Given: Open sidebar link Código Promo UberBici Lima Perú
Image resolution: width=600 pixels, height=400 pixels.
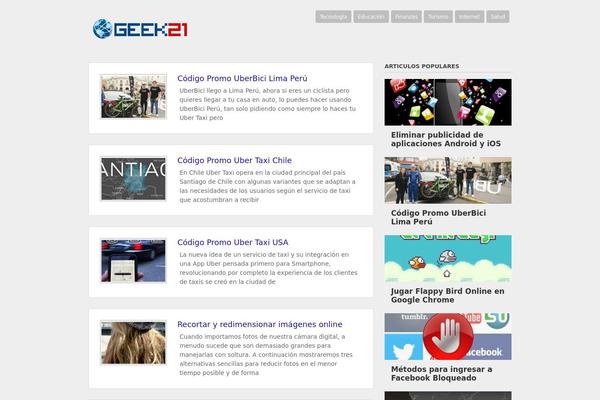Looking at the screenshot, I should 439,217.
